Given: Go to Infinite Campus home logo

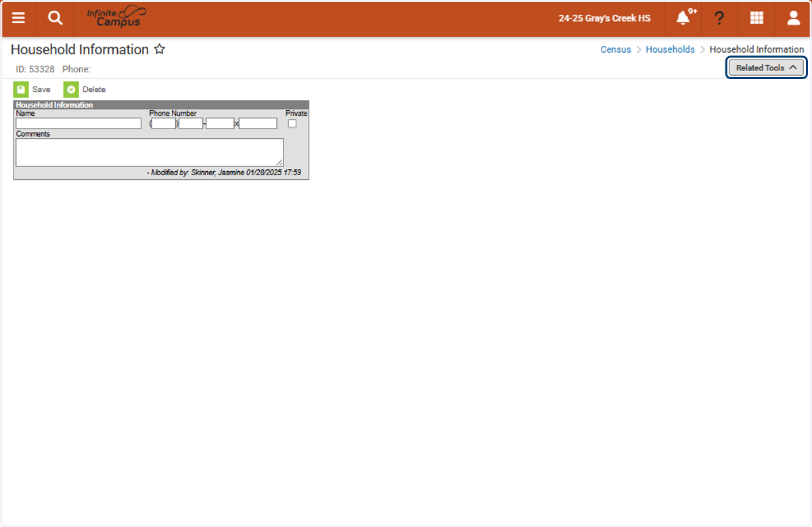Looking at the screenshot, I should 116,17.
